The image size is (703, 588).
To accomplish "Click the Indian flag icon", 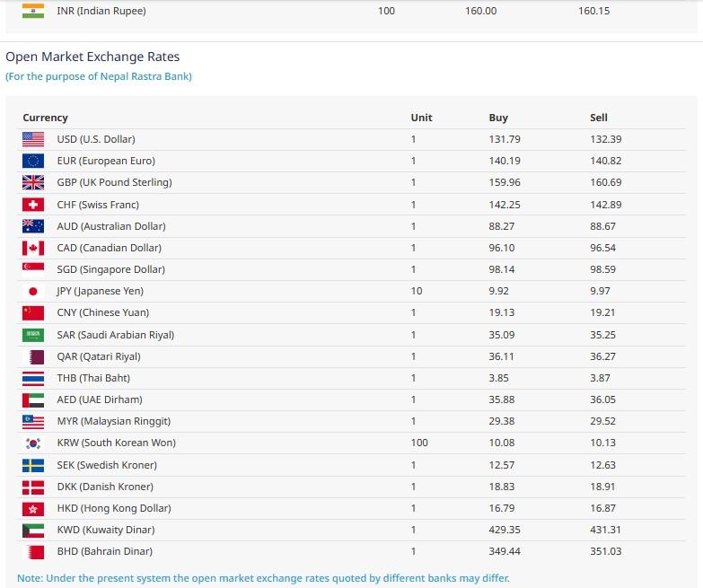I will (x=33, y=11).
